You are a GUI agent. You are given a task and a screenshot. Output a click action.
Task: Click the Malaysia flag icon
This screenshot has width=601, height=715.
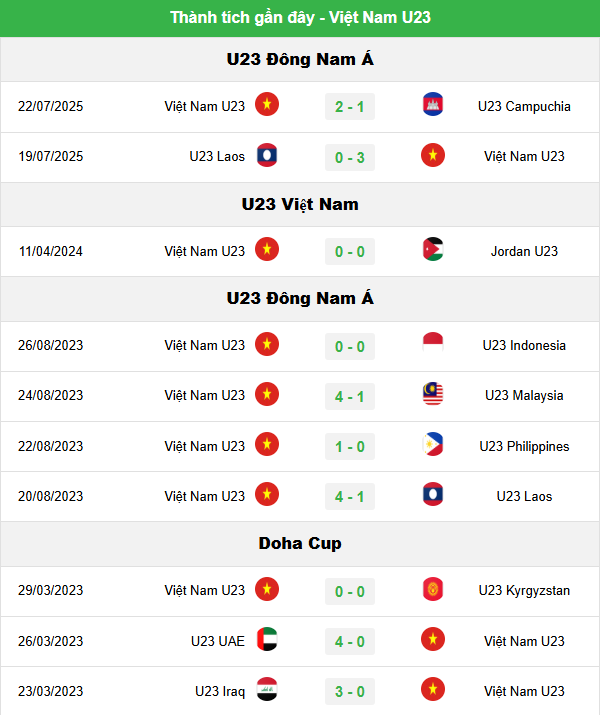[x=433, y=394]
